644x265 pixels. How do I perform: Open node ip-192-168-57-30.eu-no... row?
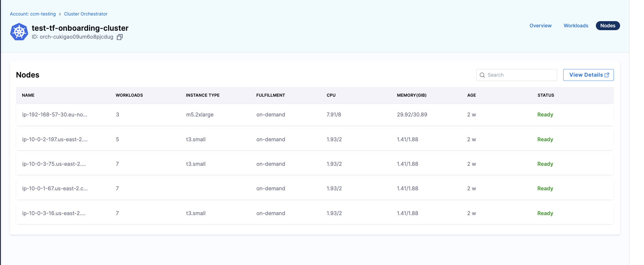[55, 115]
